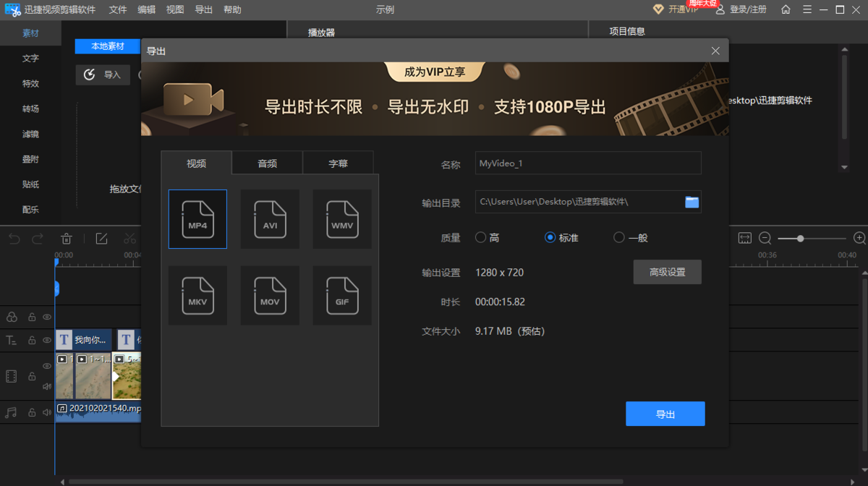
Task: Click the timeline zoom slider handle
Action: pyautogui.click(x=799, y=237)
